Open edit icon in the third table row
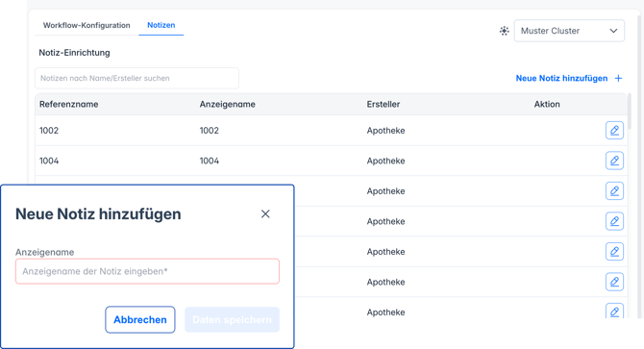 coord(614,191)
